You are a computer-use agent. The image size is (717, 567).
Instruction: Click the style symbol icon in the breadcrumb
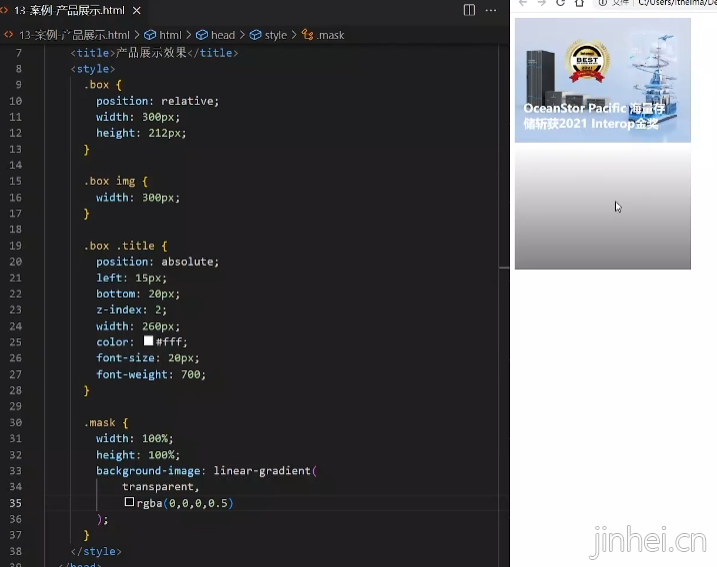point(255,35)
